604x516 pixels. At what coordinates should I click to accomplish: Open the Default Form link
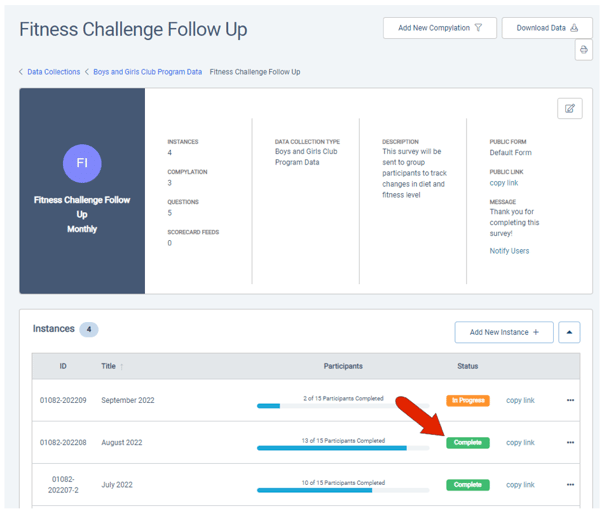click(x=510, y=153)
